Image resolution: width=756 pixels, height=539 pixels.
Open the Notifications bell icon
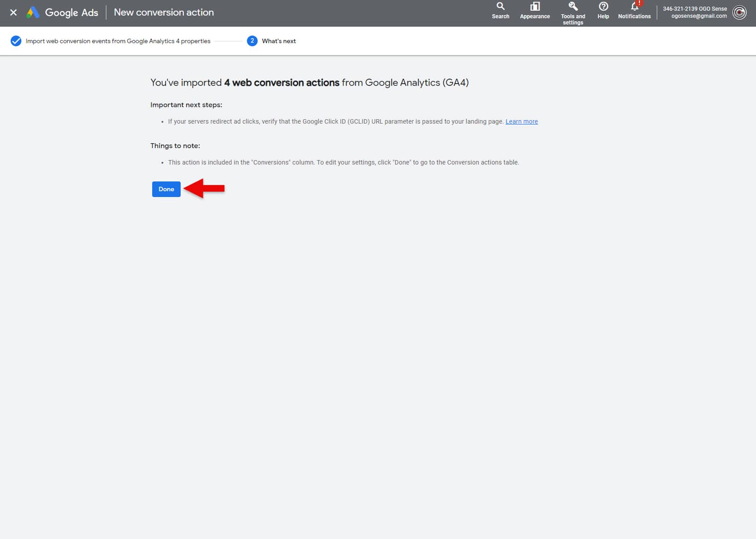pos(634,7)
